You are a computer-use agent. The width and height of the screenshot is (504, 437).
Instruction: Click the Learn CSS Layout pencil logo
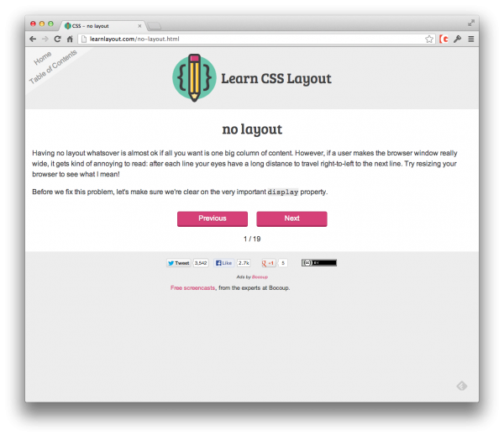(x=194, y=78)
